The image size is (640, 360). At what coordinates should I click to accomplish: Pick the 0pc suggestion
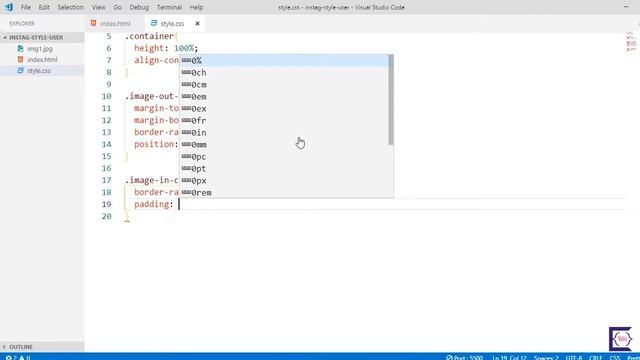point(284,157)
